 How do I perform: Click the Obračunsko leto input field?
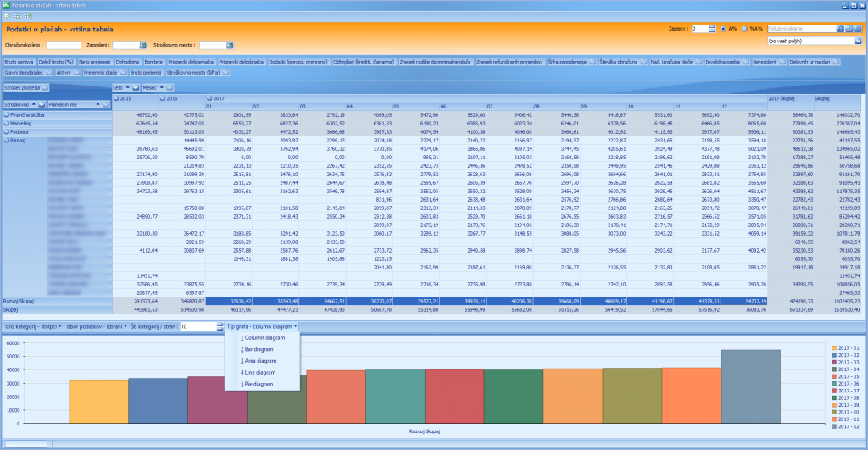pyautogui.click(x=64, y=45)
